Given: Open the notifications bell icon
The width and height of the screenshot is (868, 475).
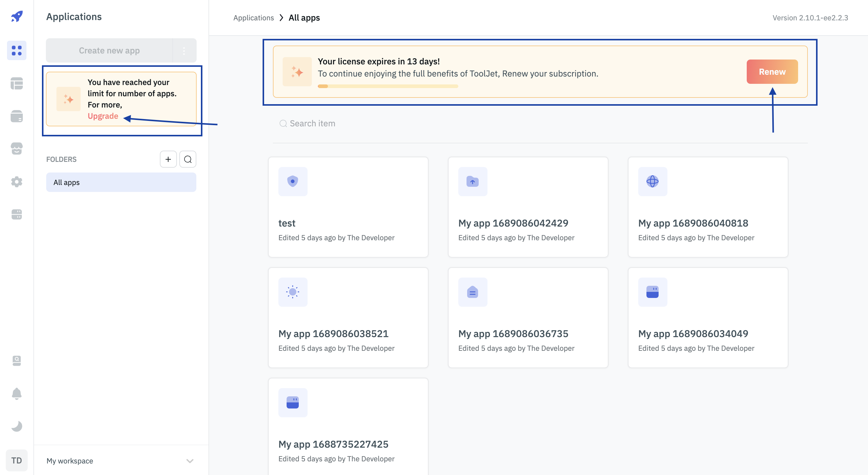Looking at the screenshot, I should 16,393.
